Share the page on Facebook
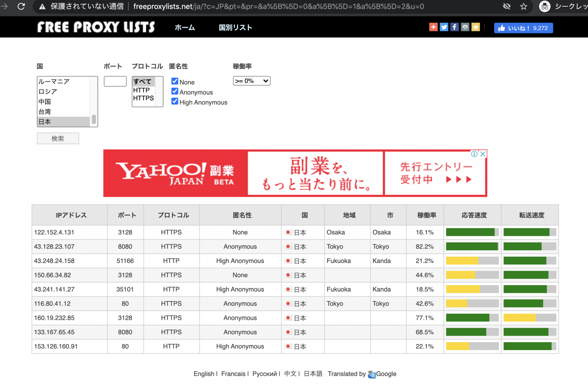This screenshot has width=588, height=386. [454, 27]
